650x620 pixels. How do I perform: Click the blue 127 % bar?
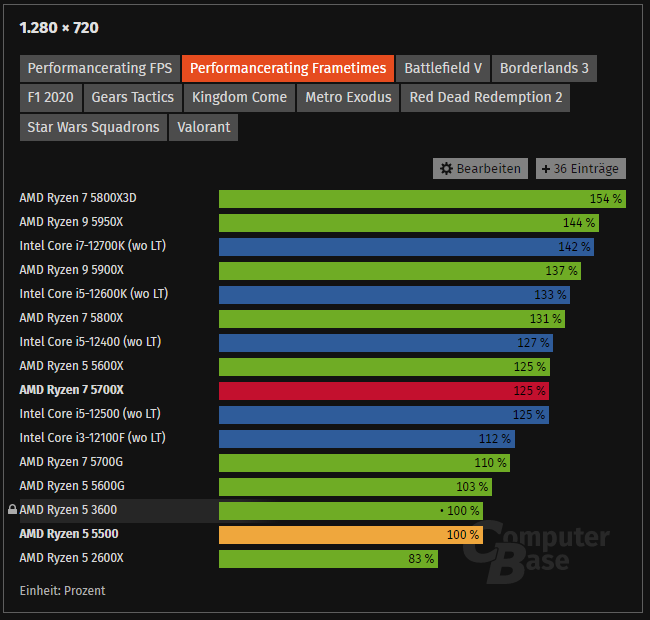[x=386, y=343]
